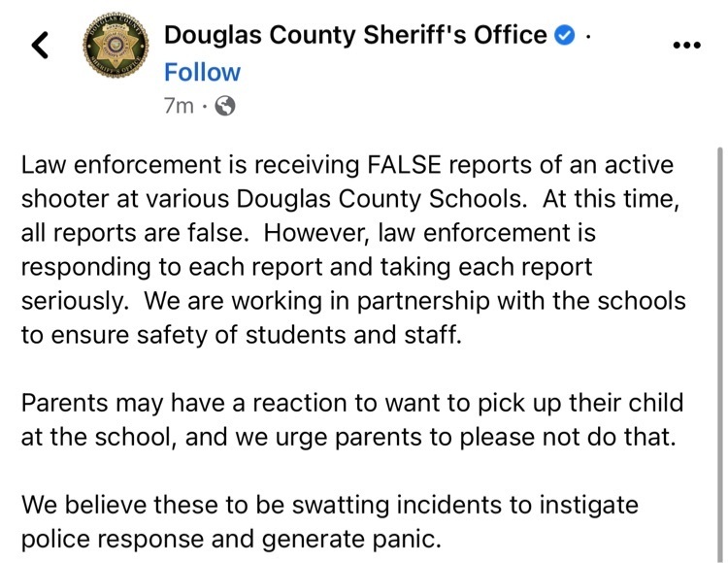Viewport: 728px width, 563px height.
Task: Click the line 'police response and generate panic'
Action: point(231,540)
